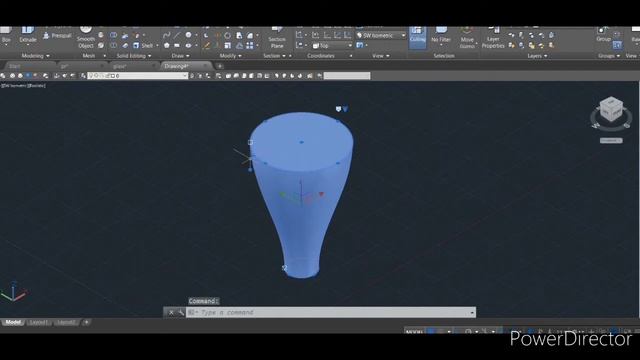The height and width of the screenshot is (360, 640).
Task: Select the ellipse draw tool
Action: coord(188,45)
